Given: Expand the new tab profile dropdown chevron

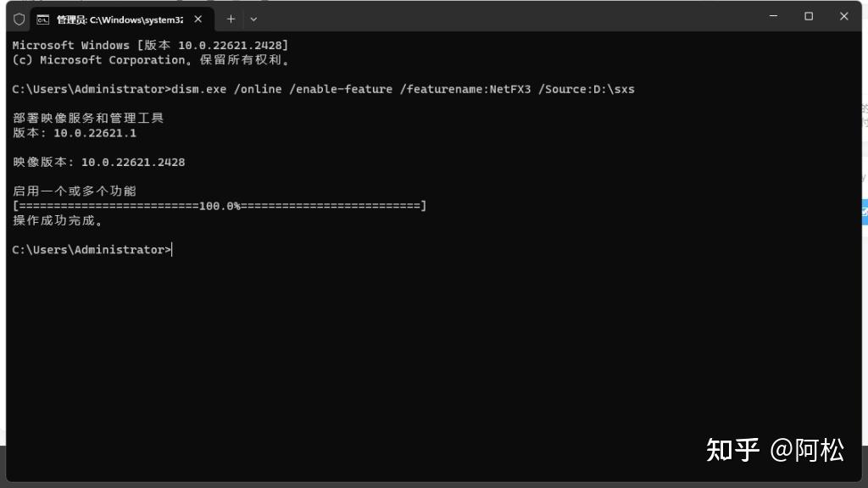Looking at the screenshot, I should point(253,19).
